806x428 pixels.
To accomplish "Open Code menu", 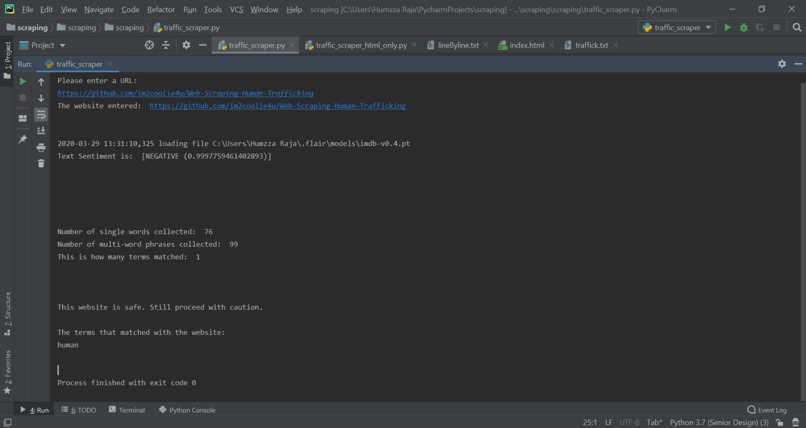I will (x=130, y=9).
